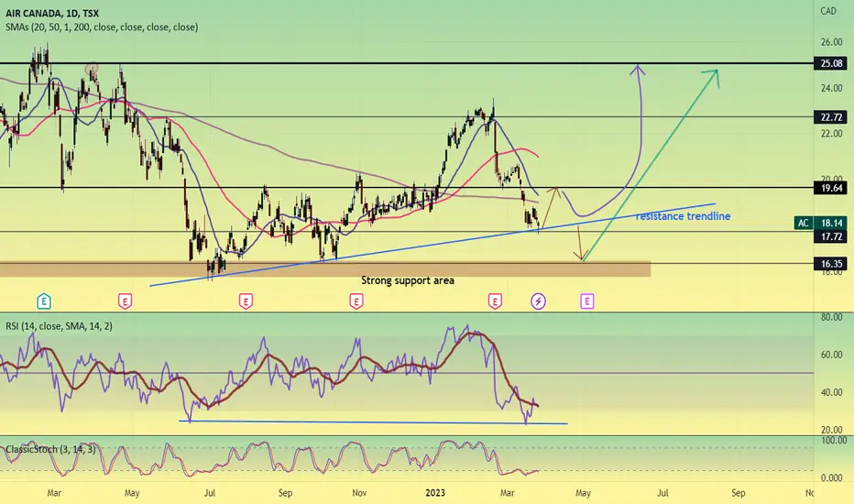Click the 100.00 stochastic axis label
This screenshot has width=854, height=504.
point(833,440)
